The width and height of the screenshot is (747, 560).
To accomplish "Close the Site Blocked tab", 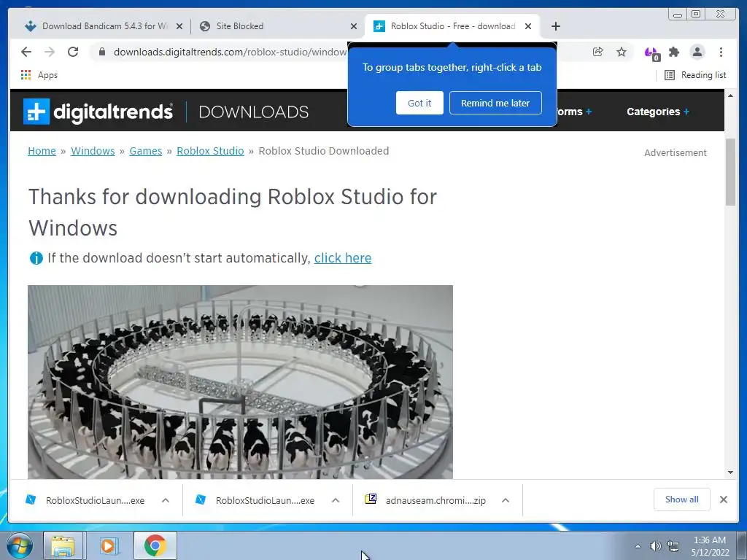I will point(354,27).
